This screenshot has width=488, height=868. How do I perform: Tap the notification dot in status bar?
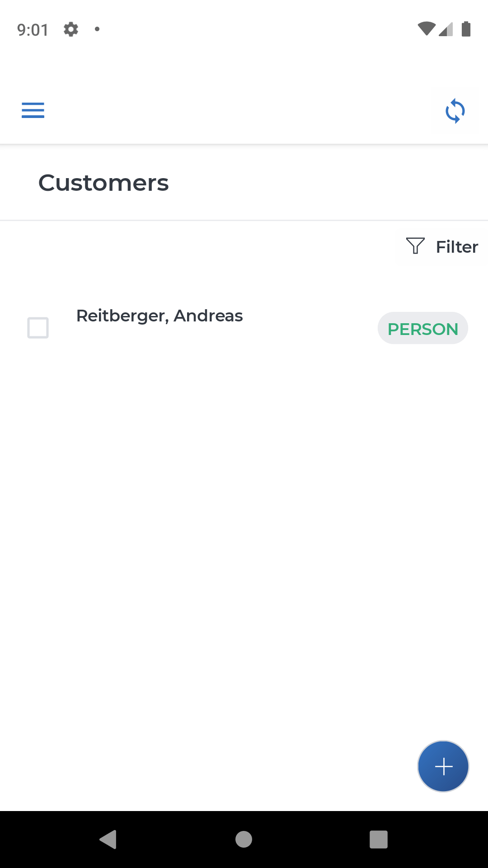click(97, 29)
